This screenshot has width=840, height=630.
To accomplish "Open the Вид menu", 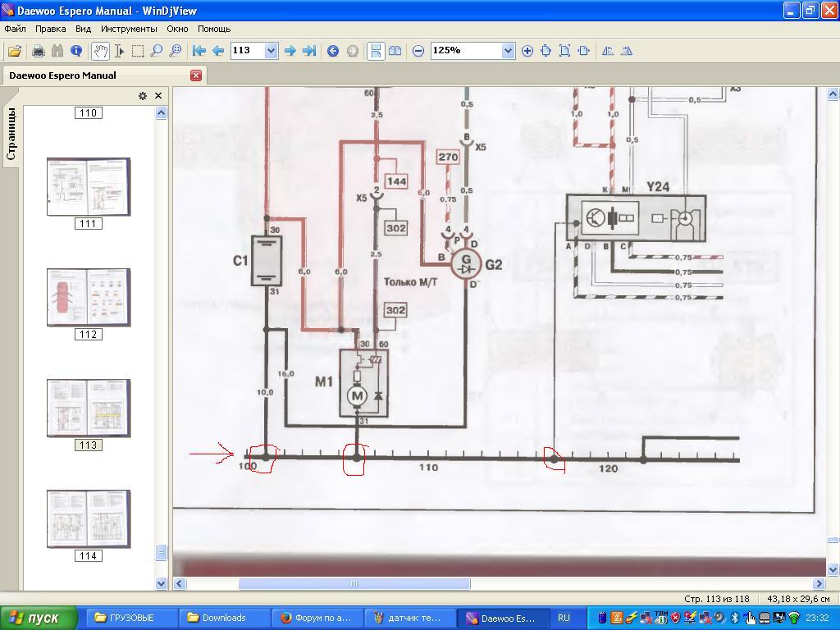I will [83, 29].
